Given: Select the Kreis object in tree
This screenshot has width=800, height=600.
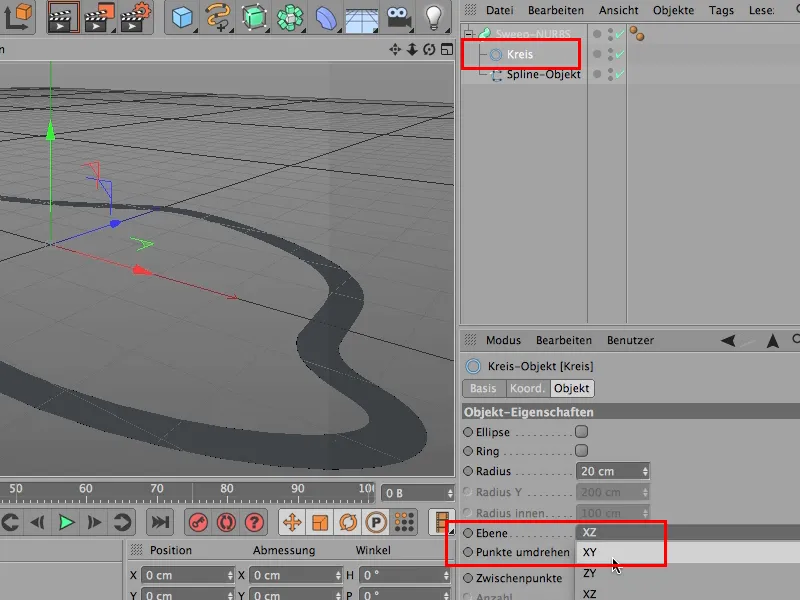Looking at the screenshot, I should (519, 54).
